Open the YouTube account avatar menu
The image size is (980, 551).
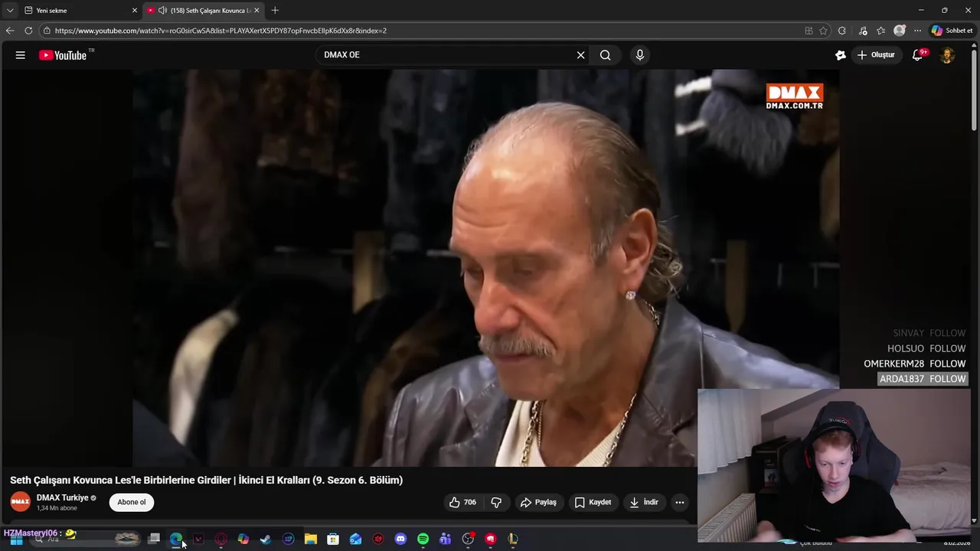click(x=947, y=55)
